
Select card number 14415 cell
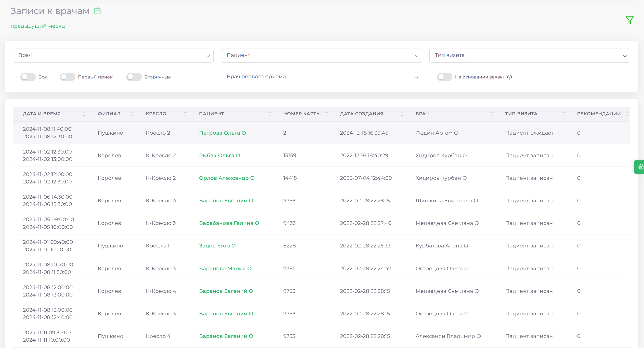click(x=290, y=178)
